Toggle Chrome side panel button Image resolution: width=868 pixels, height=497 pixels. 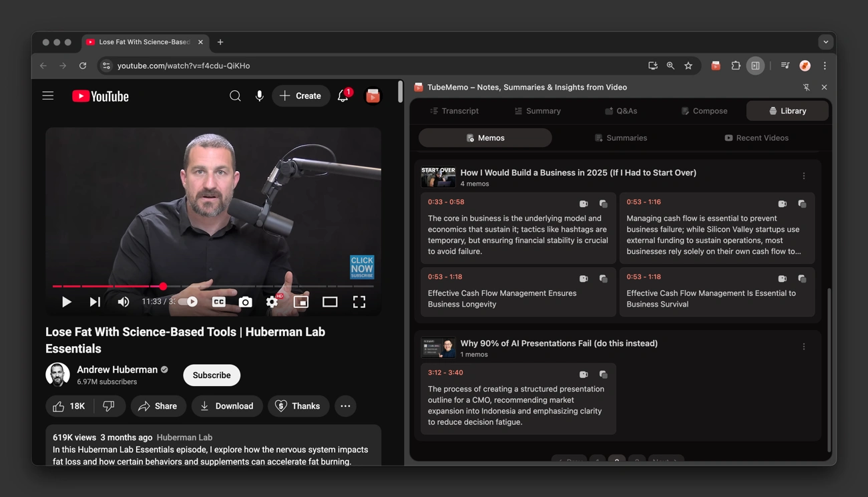(755, 65)
